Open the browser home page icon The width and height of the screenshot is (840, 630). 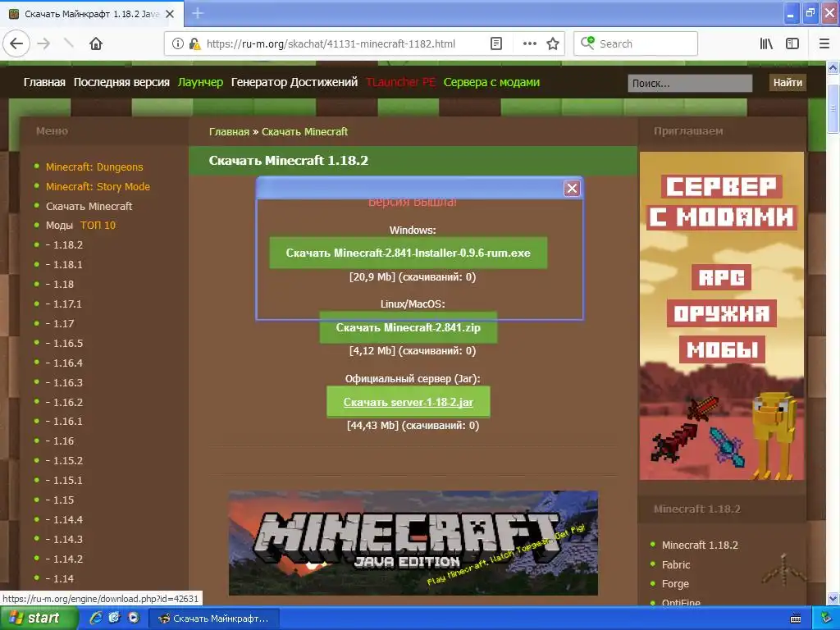tap(96, 44)
